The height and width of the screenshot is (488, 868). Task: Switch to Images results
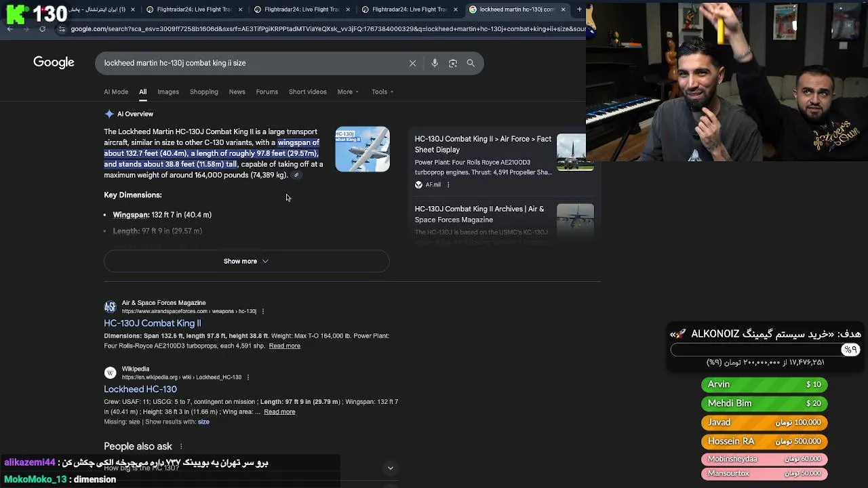(168, 91)
